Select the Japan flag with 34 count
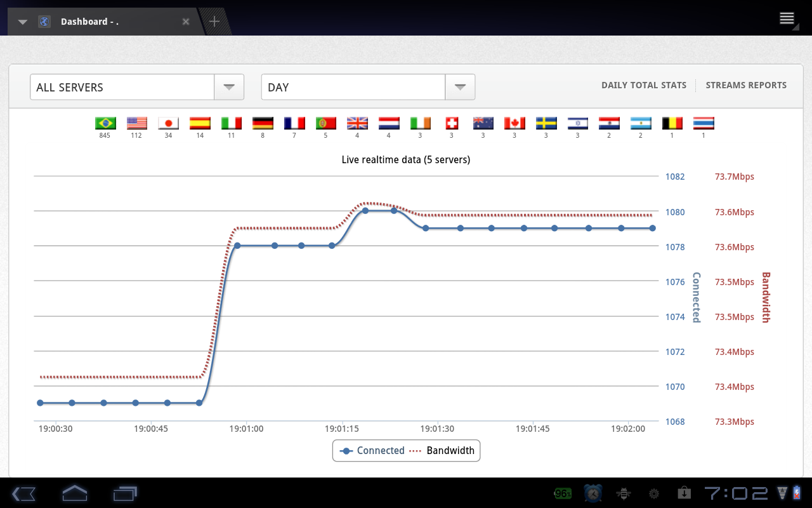The width and height of the screenshot is (812, 508). [x=168, y=123]
